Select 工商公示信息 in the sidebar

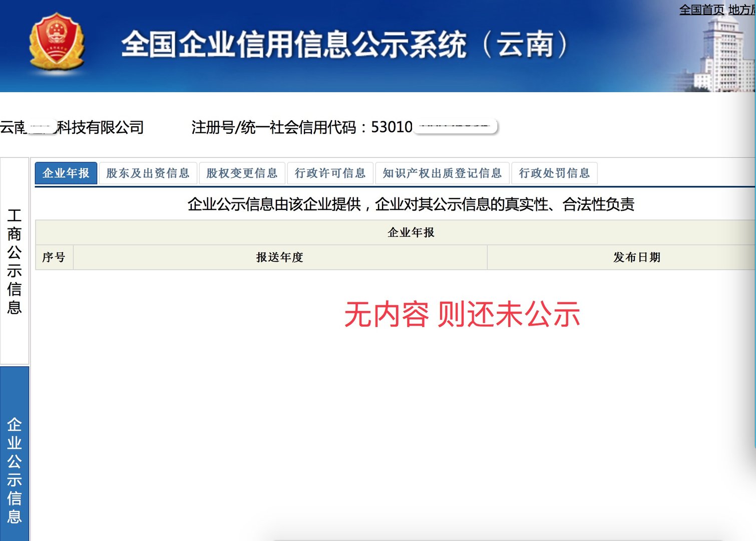click(x=15, y=260)
